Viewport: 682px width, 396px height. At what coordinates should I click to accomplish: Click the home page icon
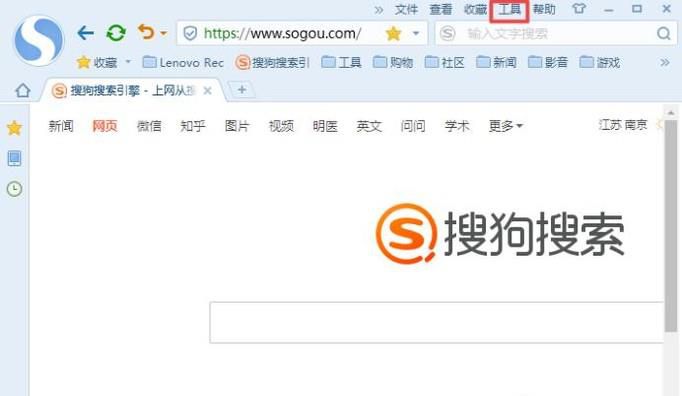click(23, 91)
